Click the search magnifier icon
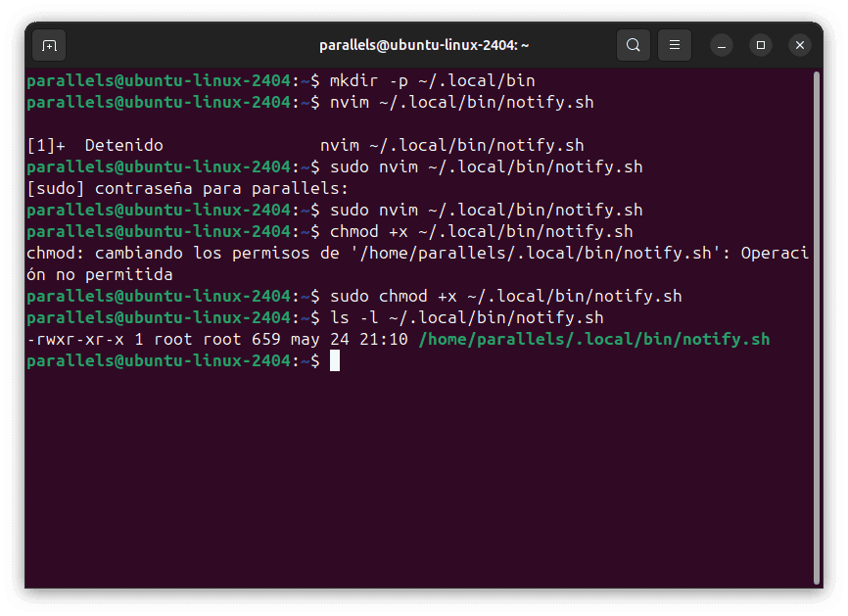 pos(634,45)
